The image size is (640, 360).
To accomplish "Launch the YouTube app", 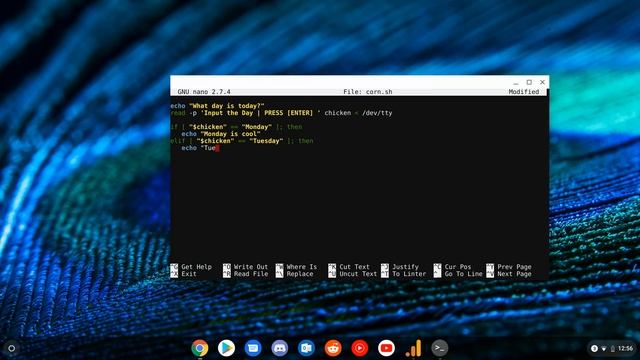I will [x=386, y=348].
